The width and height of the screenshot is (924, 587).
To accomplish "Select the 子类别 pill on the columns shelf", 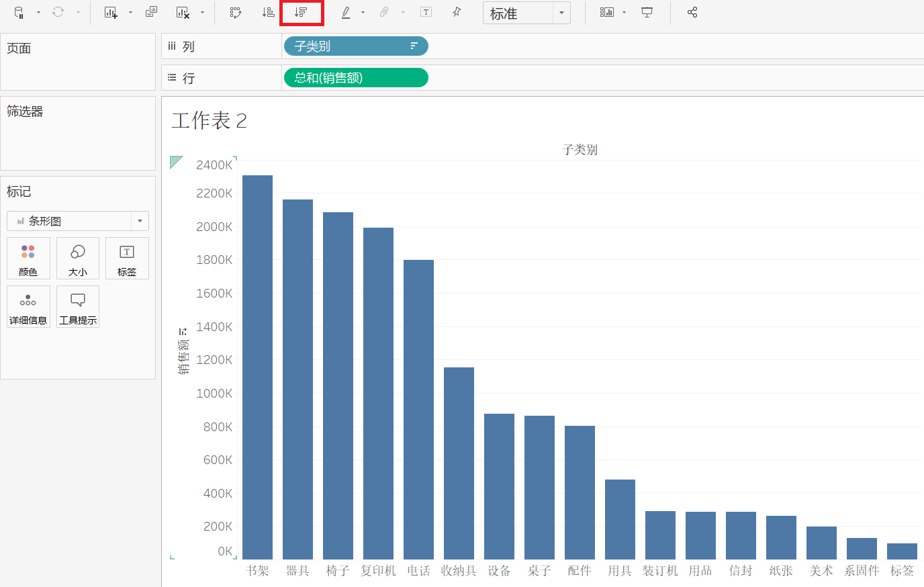I will click(356, 46).
